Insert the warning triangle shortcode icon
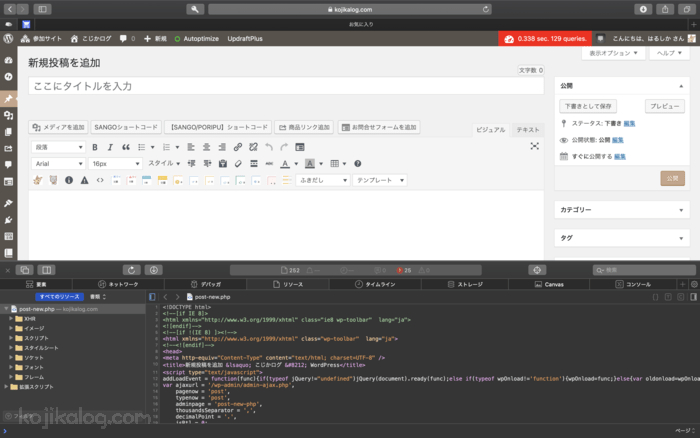This screenshot has height=438, width=700. pyautogui.click(x=84, y=180)
